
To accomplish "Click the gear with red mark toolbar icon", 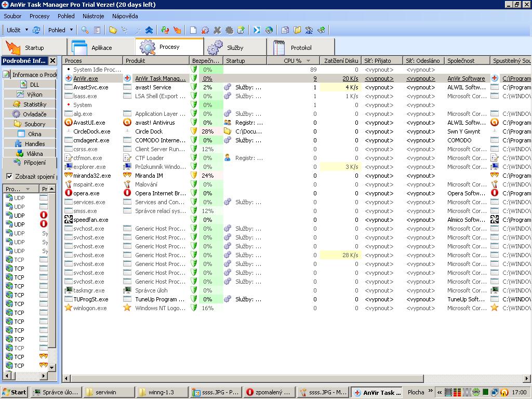I will point(205,30).
